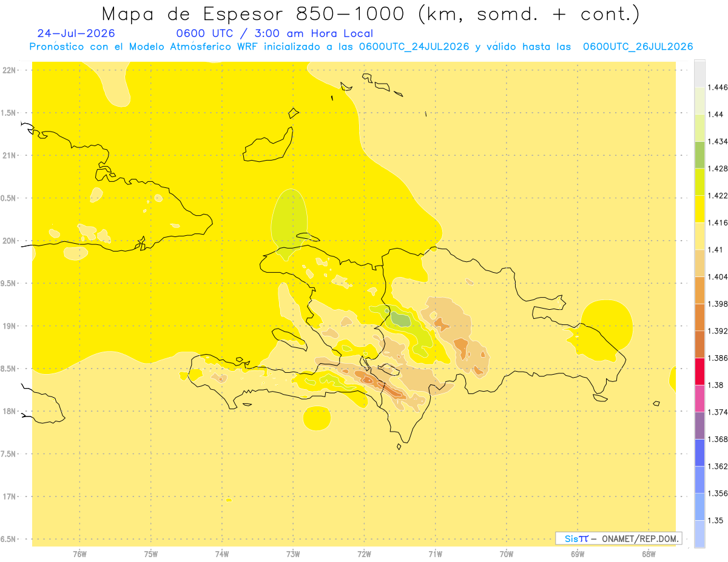This screenshot has height=562, width=728.
Task: Click the red swatch between 1.386 and 1.38
Action: [x=699, y=371]
